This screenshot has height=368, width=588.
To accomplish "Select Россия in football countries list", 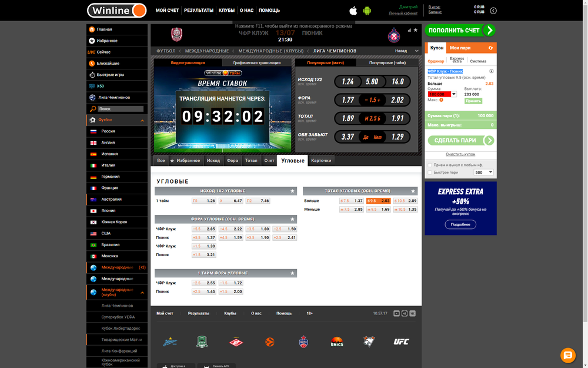I will point(117,131).
